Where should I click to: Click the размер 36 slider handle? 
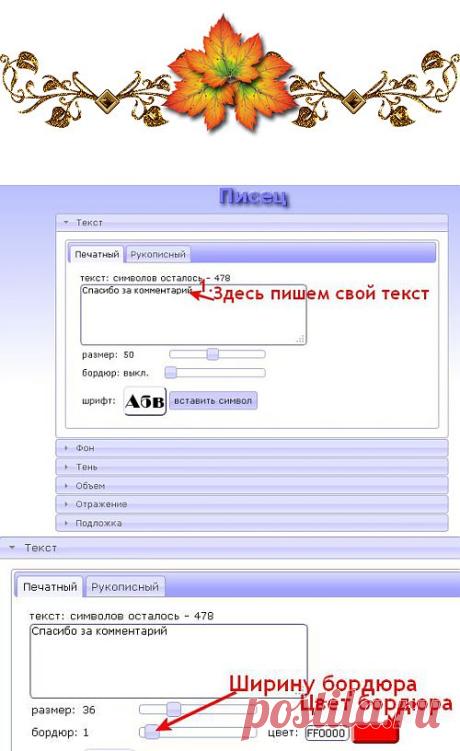173,709
